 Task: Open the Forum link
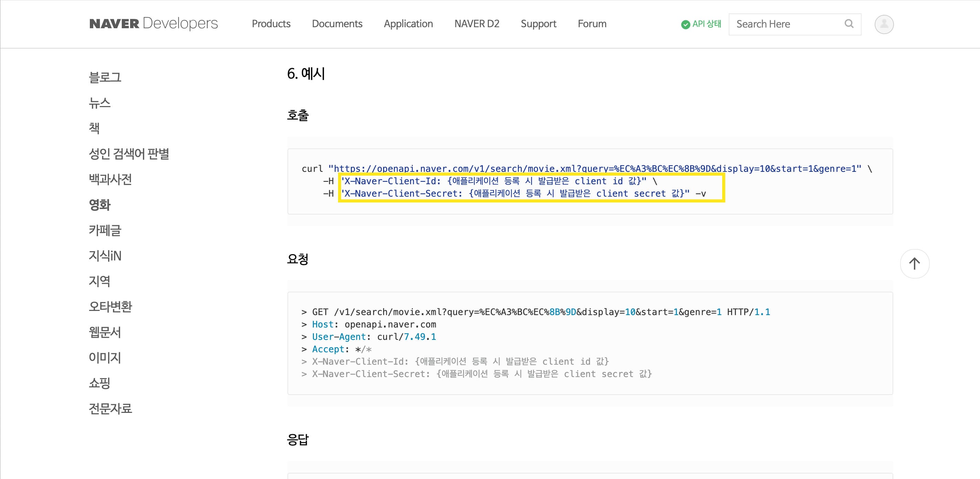tap(592, 24)
